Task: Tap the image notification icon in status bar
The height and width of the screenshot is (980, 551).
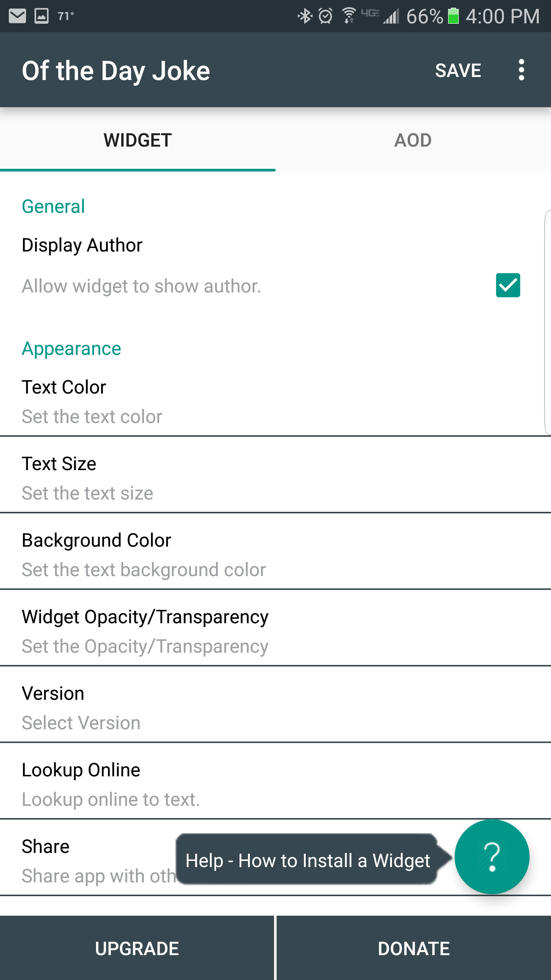Action: pos(41,16)
